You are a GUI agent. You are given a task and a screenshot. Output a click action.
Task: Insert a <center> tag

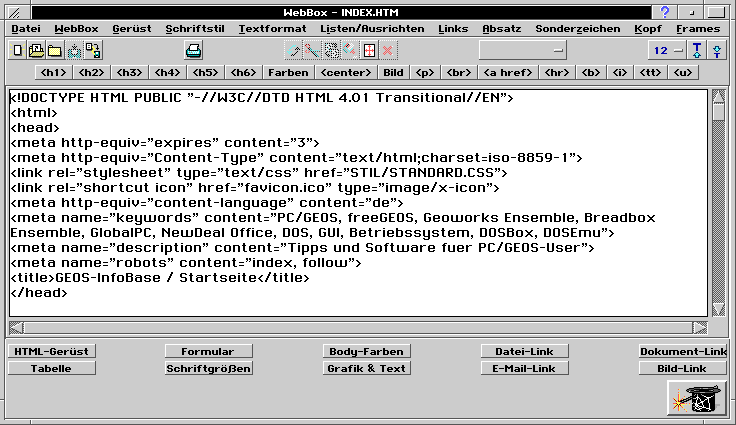(x=346, y=72)
